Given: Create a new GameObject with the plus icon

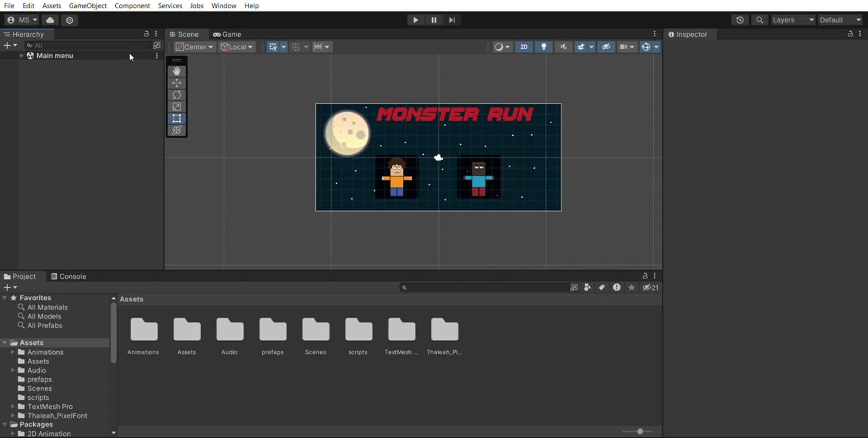Looking at the screenshot, I should click(6, 45).
